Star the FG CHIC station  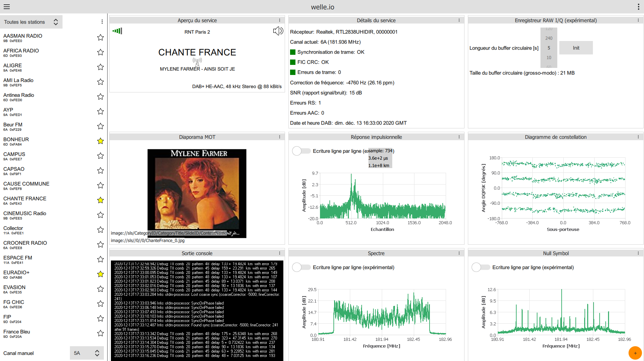click(x=100, y=304)
